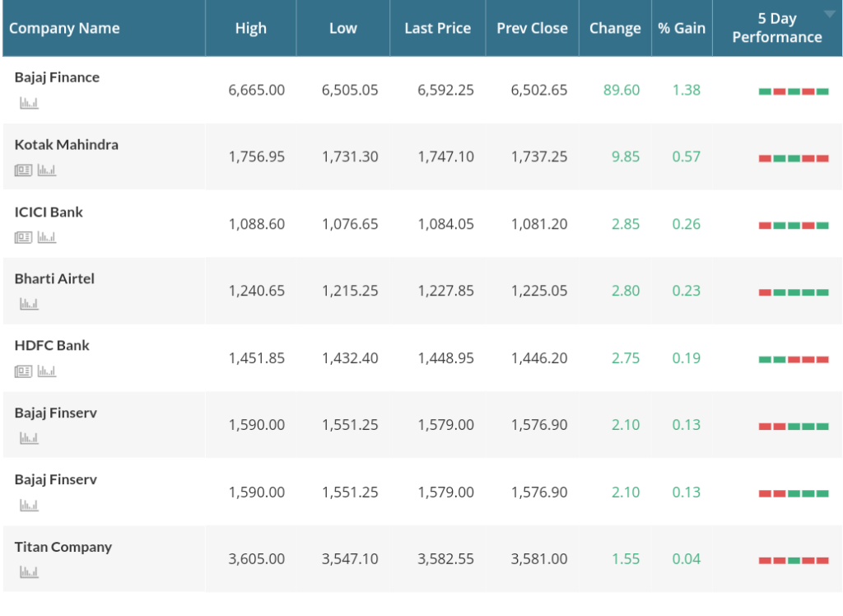This screenshot has height=616, width=843.
Task: Click Bajaj Finance 5 day performance bar
Action: pos(794,91)
